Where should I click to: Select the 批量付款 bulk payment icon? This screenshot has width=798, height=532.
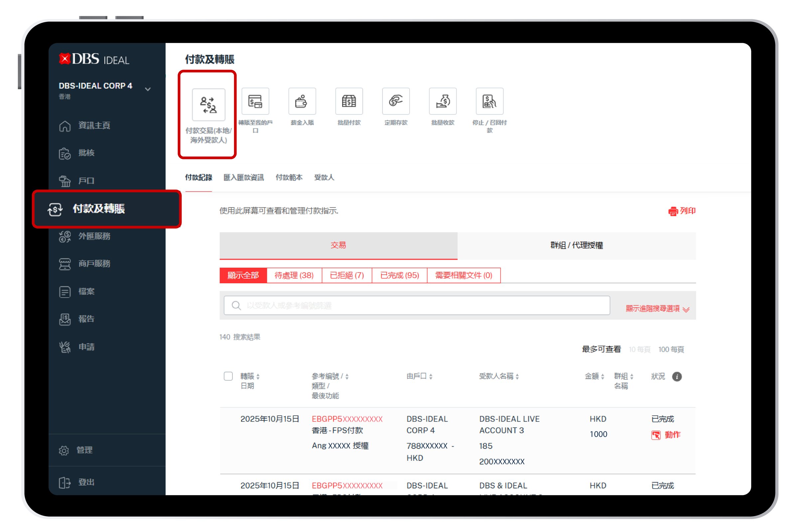point(349,101)
